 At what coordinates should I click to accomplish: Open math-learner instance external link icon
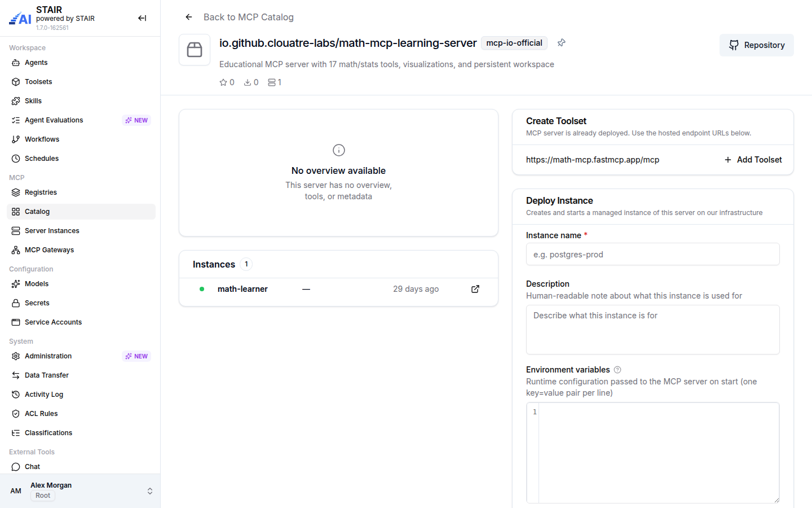(x=475, y=289)
